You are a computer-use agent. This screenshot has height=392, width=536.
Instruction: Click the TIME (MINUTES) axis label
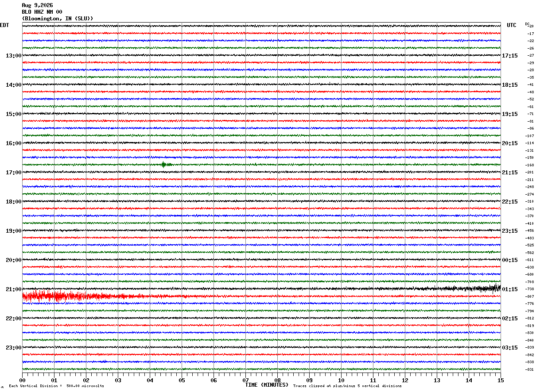coord(267,385)
